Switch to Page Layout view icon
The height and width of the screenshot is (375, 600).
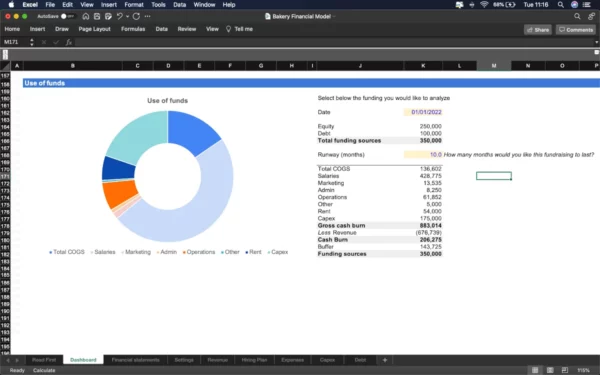tap(550, 370)
